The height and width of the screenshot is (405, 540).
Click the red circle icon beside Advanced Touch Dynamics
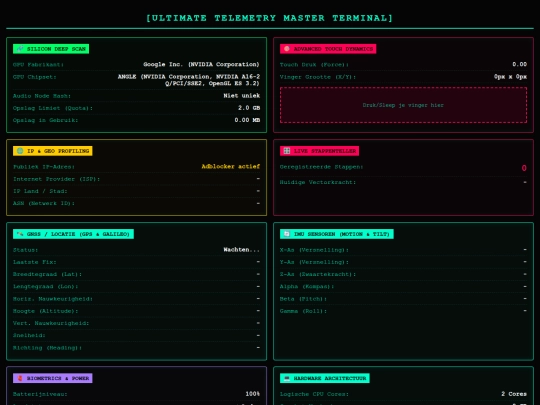(287, 49)
